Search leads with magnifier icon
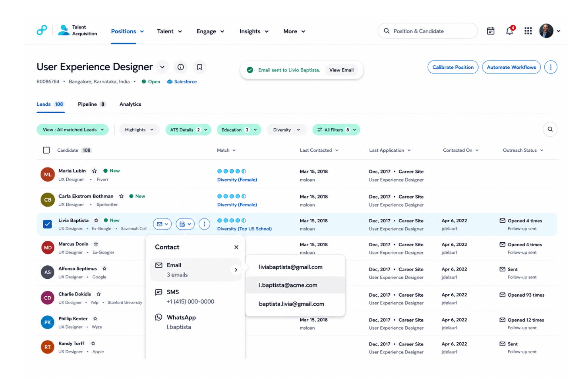 pos(550,129)
